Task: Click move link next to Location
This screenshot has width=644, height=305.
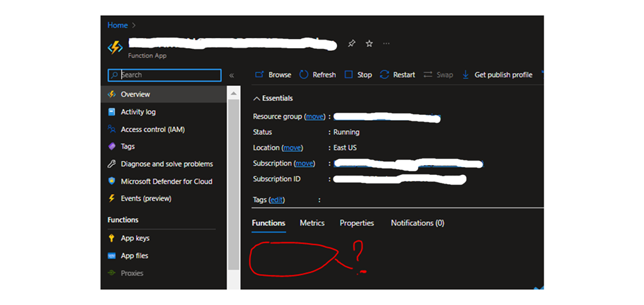Action: [x=293, y=148]
